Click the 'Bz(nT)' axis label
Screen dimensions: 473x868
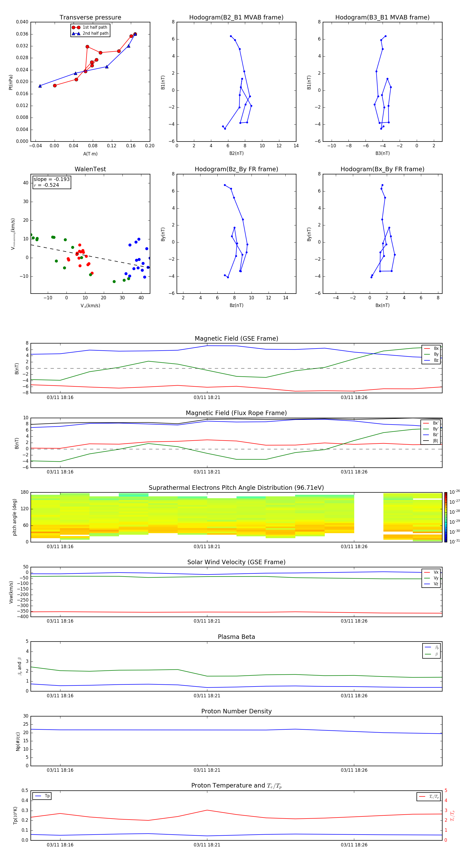click(x=236, y=305)
